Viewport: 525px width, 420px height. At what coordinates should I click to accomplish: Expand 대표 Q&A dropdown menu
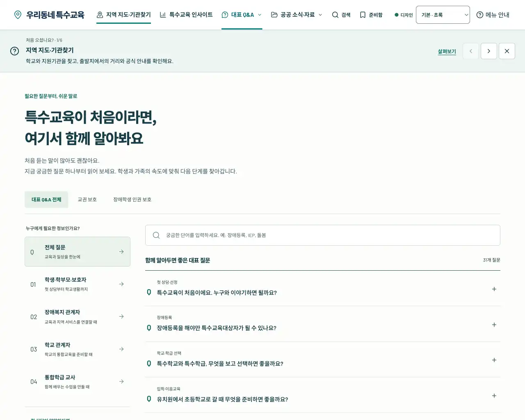[242, 15]
